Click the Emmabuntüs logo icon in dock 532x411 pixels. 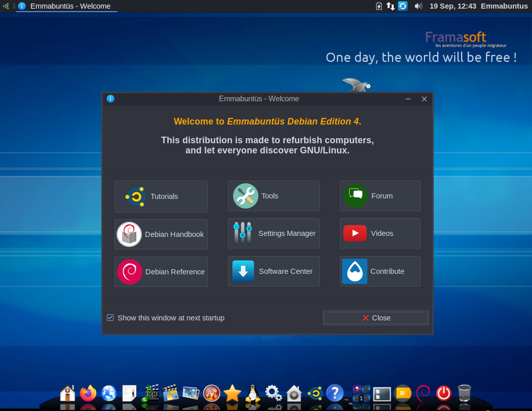pyautogui.click(x=315, y=393)
